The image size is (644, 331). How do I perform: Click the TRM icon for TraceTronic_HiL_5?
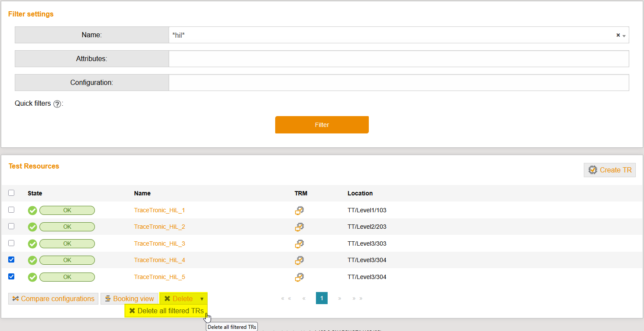click(x=299, y=277)
